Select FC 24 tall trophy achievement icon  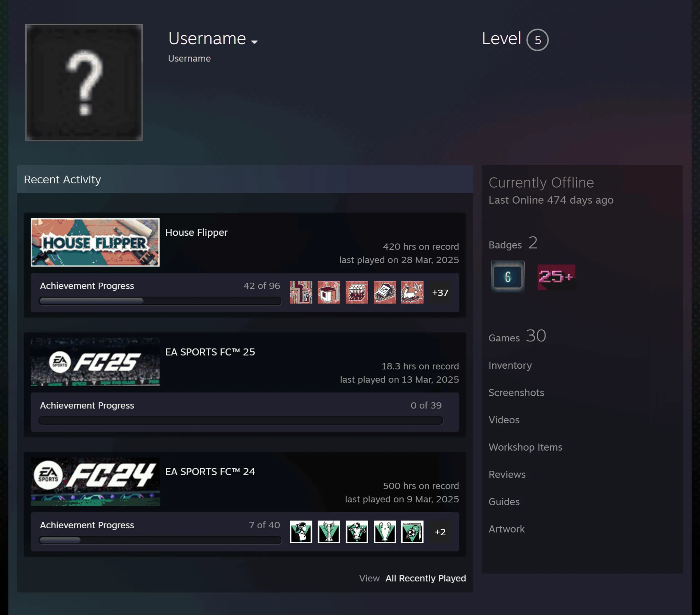click(x=329, y=532)
